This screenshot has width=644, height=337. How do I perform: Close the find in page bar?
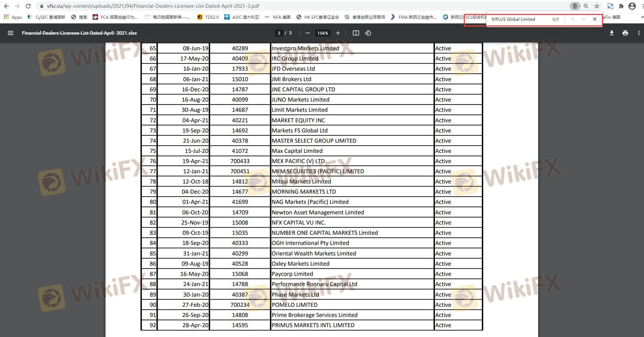click(x=594, y=19)
